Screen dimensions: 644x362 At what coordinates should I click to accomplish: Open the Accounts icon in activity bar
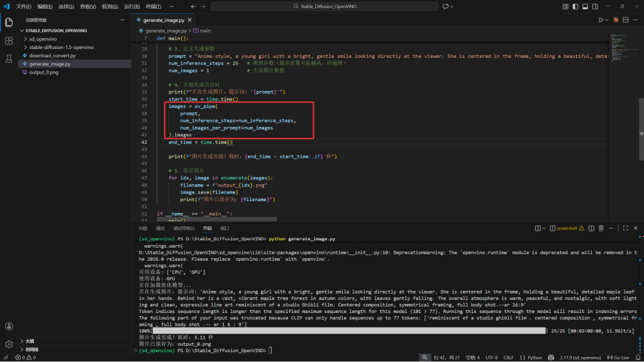click(9, 326)
